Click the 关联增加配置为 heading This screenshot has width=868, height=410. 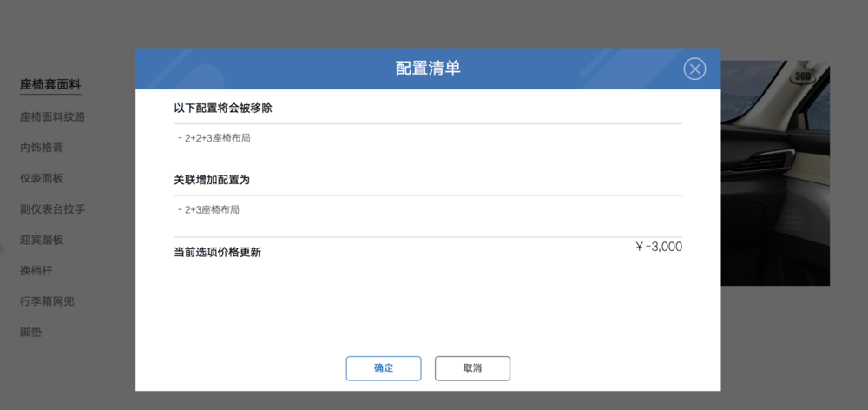click(x=212, y=180)
